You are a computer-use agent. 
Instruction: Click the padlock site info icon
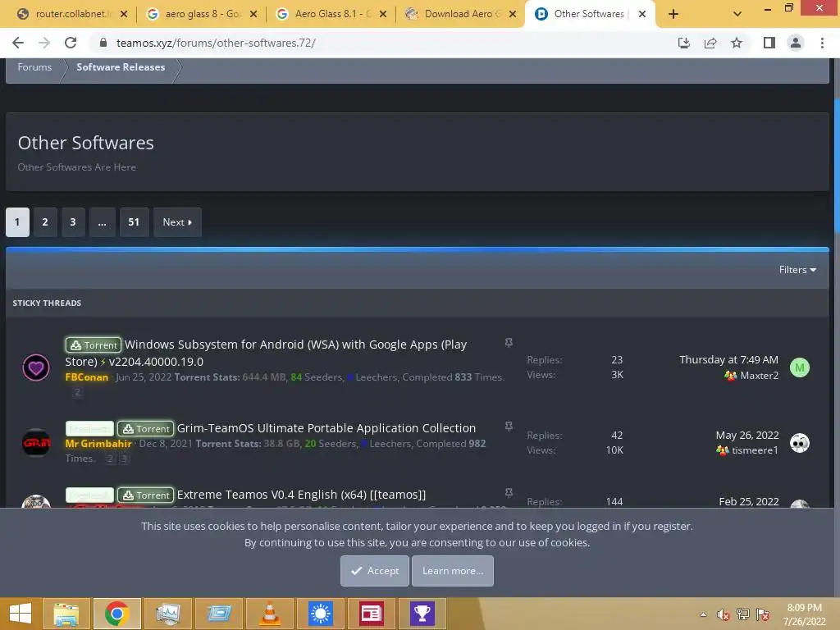(104, 43)
